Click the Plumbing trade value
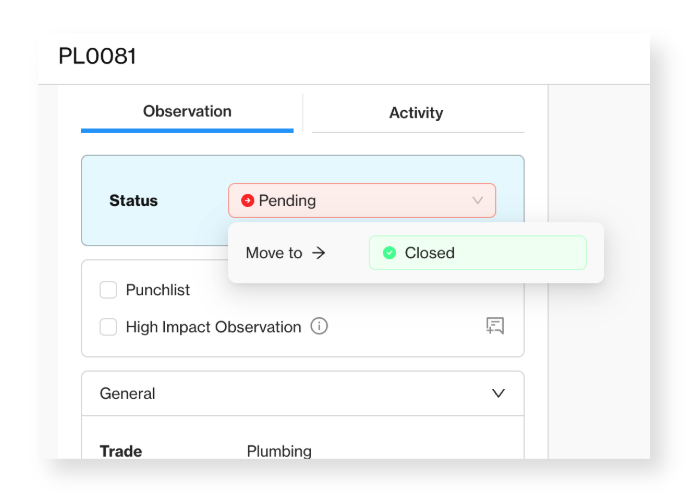 coord(279,451)
